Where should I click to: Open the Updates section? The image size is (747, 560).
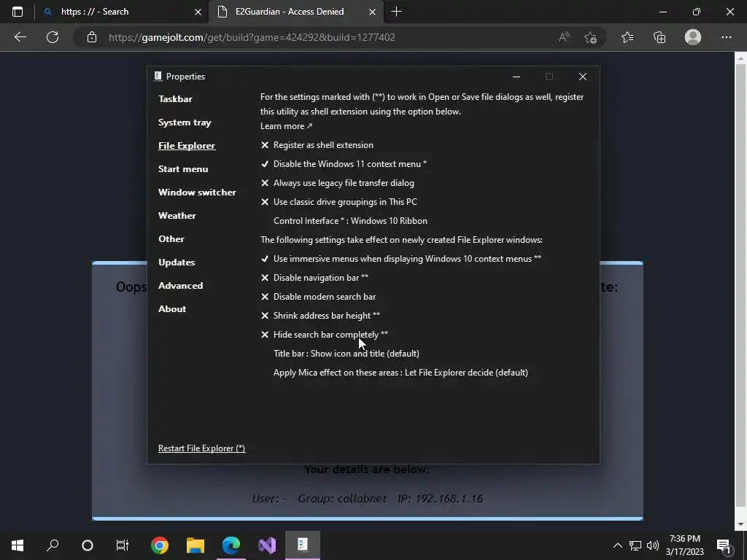[177, 262]
